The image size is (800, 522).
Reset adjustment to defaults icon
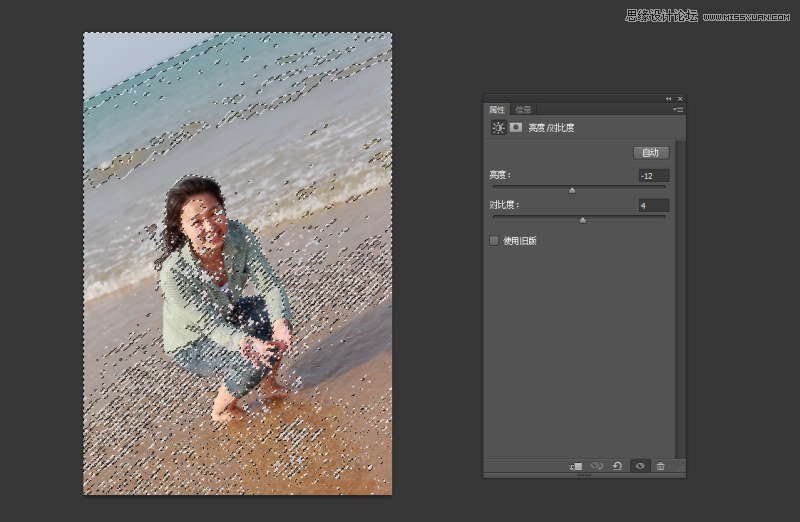(x=618, y=466)
